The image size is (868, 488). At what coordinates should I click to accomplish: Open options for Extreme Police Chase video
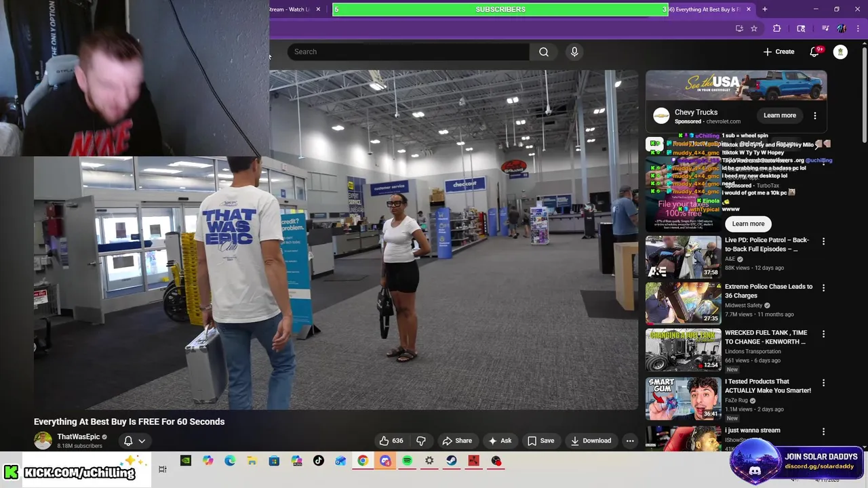click(823, 287)
